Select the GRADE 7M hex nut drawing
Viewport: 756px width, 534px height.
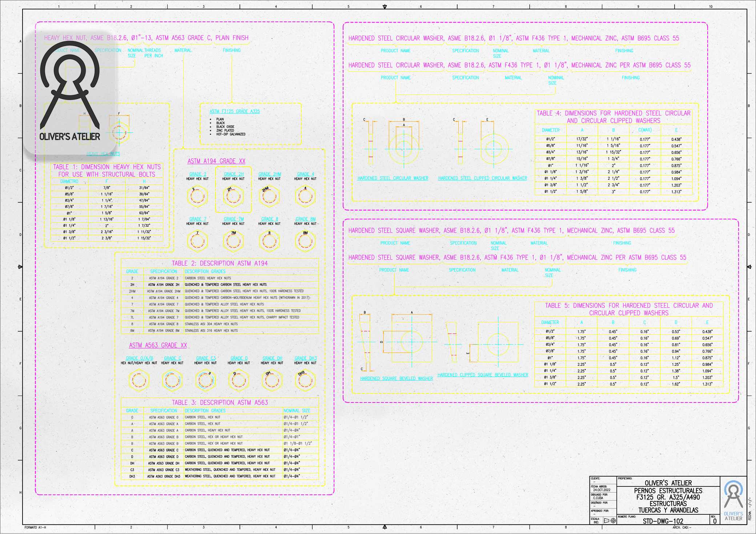coord(233,241)
